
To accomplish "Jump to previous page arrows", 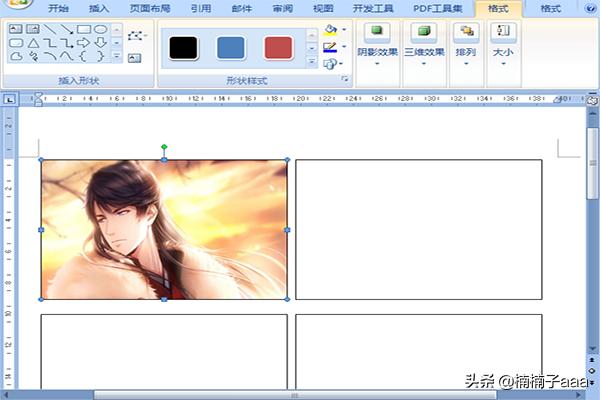I will [592, 360].
